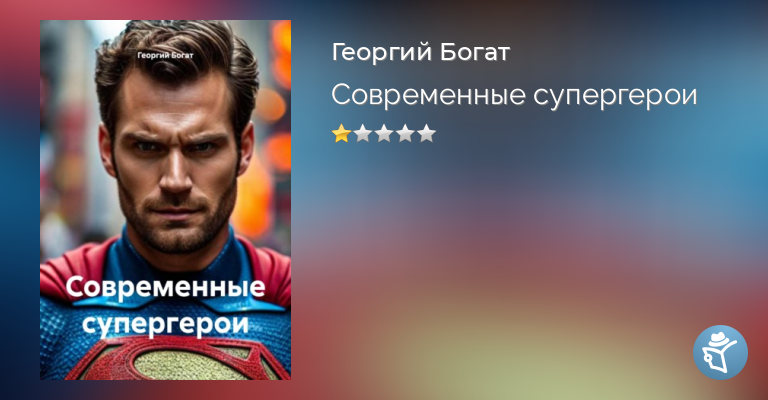Open title link Современные супергерои in heading
The height and width of the screenshot is (400, 768).
[x=514, y=95]
